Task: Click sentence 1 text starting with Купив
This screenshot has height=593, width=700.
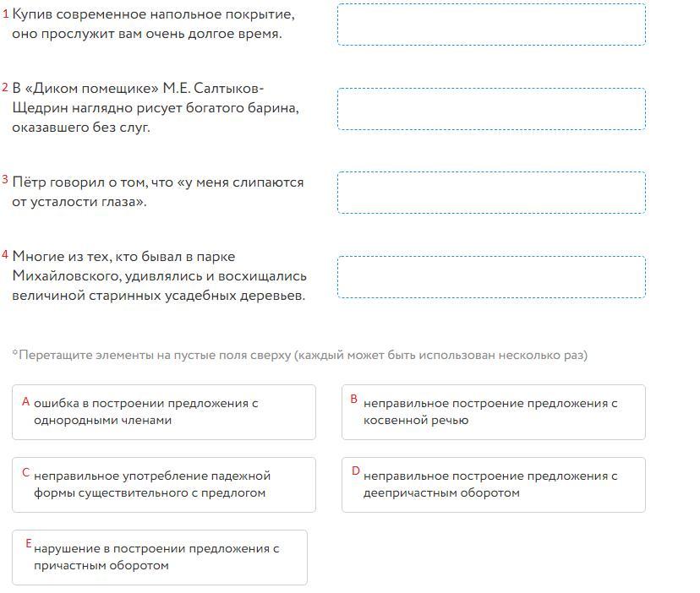Action: coord(153,24)
